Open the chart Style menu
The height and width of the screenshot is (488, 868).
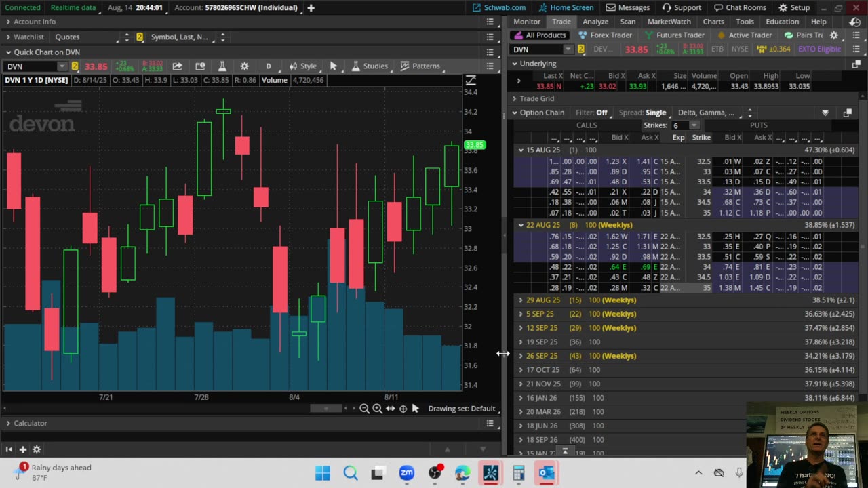302,66
